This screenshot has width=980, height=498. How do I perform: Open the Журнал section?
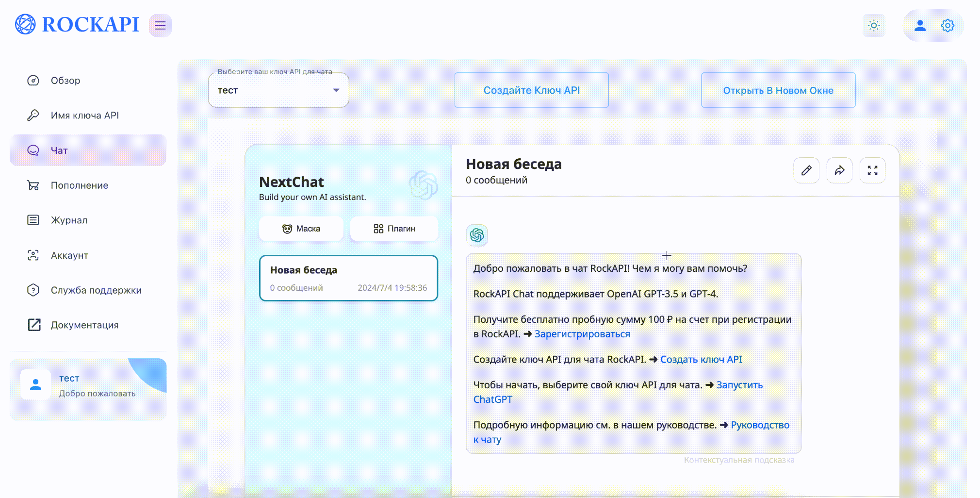pyautogui.click(x=88, y=220)
